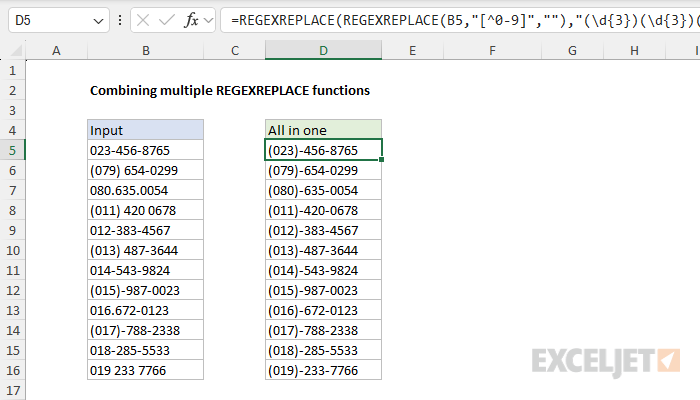Select cell with (079) 654-0299
The width and height of the screenshot is (700, 400).
[x=146, y=171]
